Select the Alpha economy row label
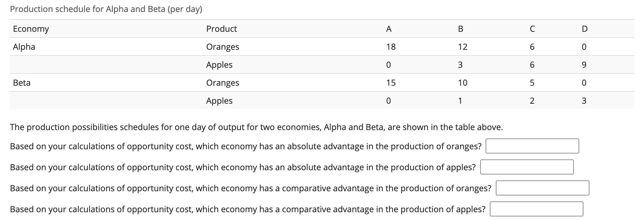 [23, 47]
